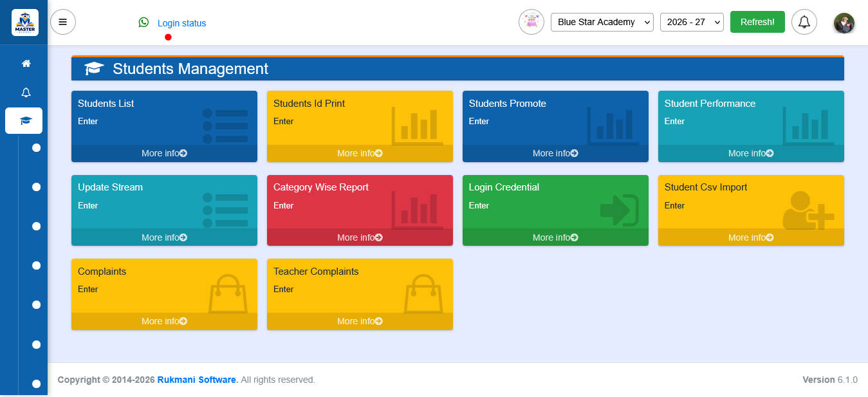
Task: Click the birthday cake icon
Action: [x=531, y=22]
